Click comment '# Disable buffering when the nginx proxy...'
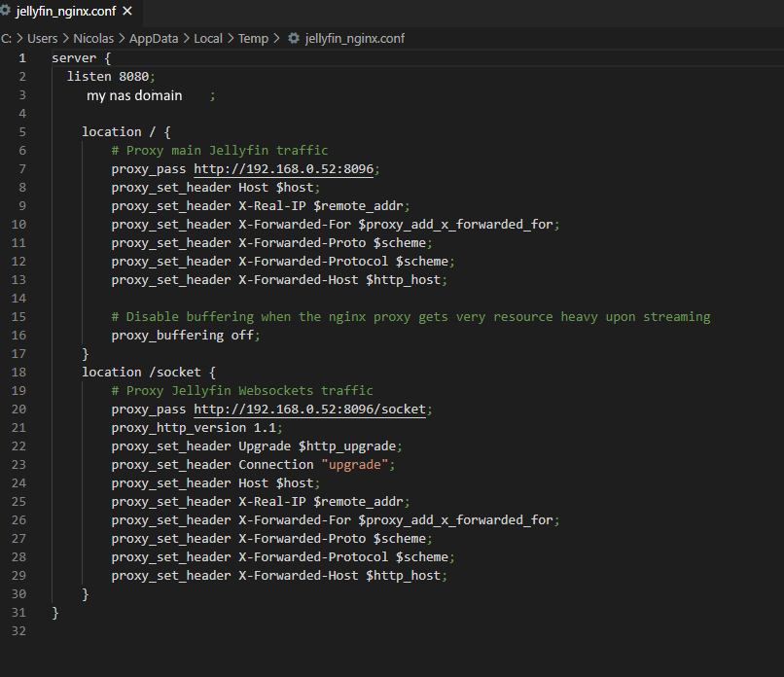784x677 pixels. 410,317
